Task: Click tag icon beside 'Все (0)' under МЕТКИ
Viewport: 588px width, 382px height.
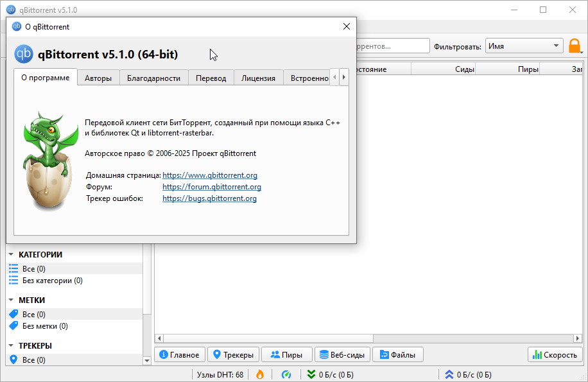Action: click(13, 314)
